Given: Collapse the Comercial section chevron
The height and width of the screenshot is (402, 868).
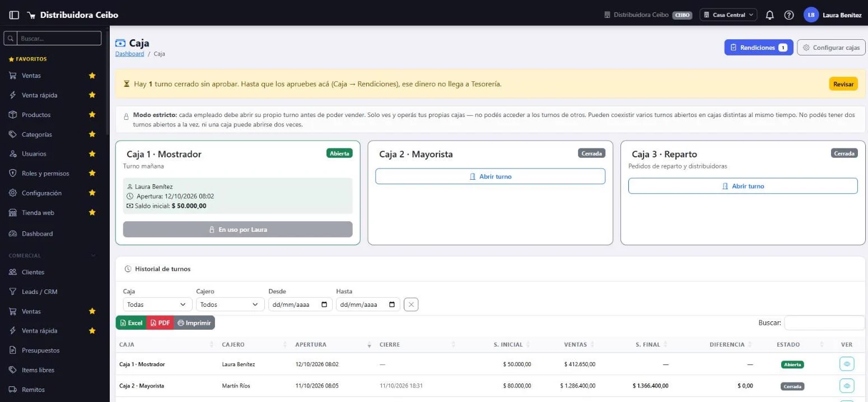Looking at the screenshot, I should (93, 256).
